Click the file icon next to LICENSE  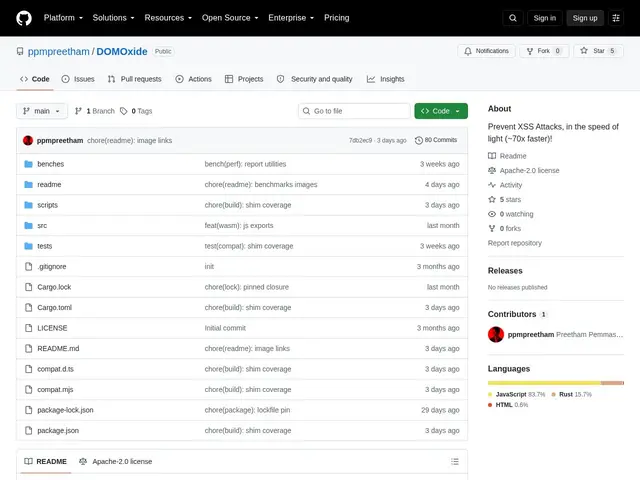pyautogui.click(x=28, y=328)
